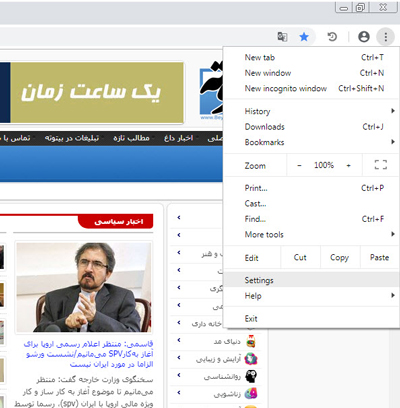Screen dimensions: 400x408
Task: Click the history clock extension icon
Action: [332, 36]
